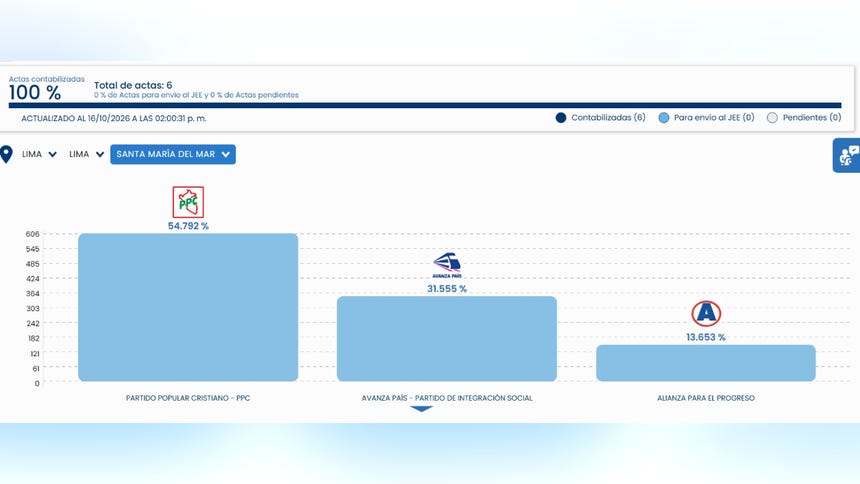Image resolution: width=860 pixels, height=484 pixels.
Task: Open the first LIMA department dropdown
Action: (x=39, y=154)
